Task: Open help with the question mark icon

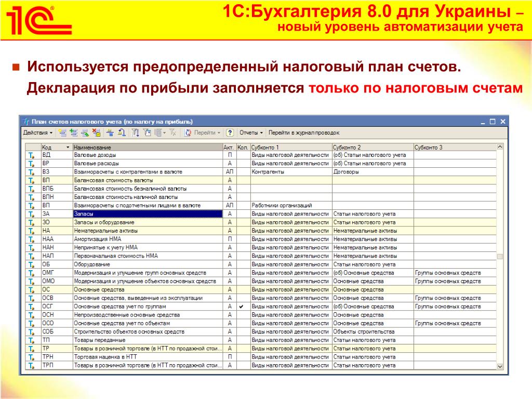Action: tap(230, 132)
